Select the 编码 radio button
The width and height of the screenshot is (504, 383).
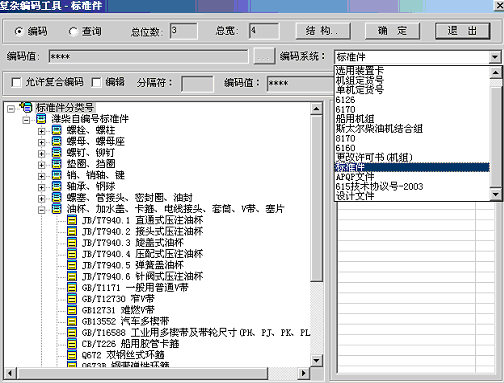[x=19, y=31]
